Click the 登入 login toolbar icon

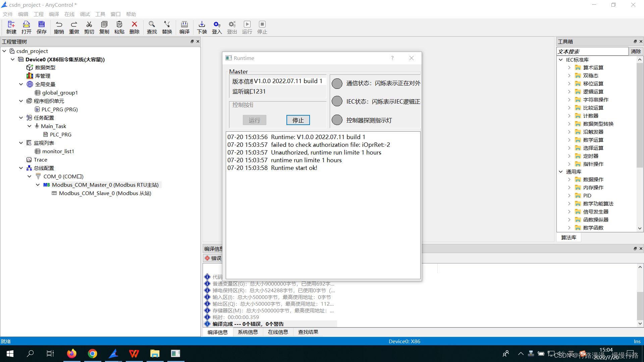[x=217, y=27]
